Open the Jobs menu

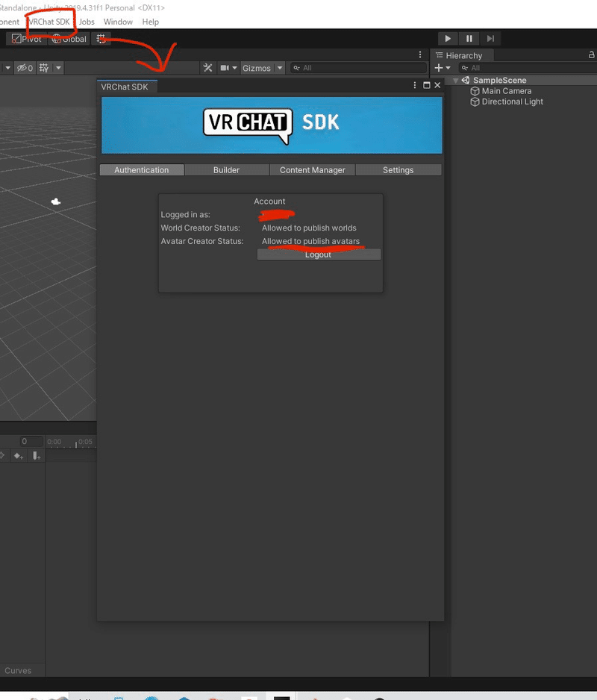click(87, 22)
